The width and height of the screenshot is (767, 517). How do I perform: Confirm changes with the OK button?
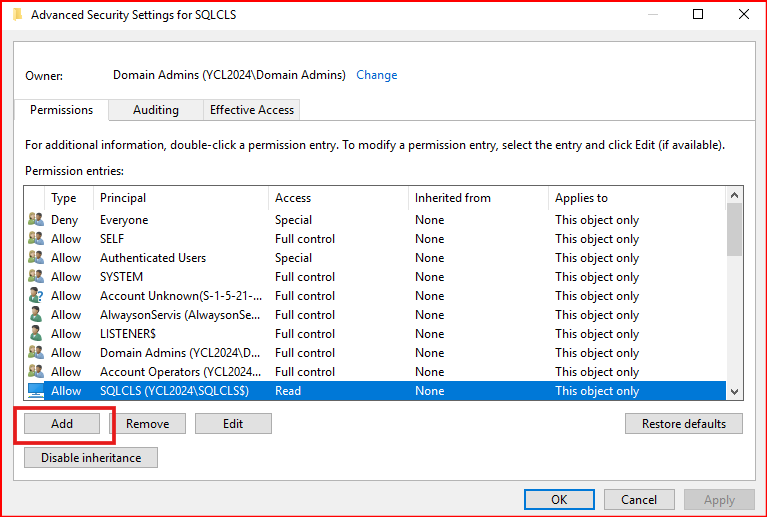click(559, 500)
